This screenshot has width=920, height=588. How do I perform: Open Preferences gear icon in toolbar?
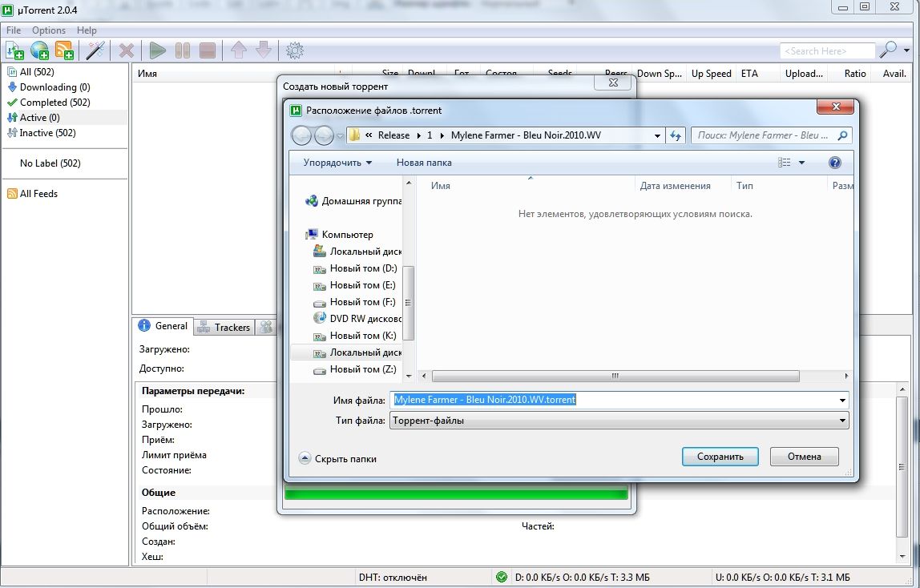pos(295,50)
